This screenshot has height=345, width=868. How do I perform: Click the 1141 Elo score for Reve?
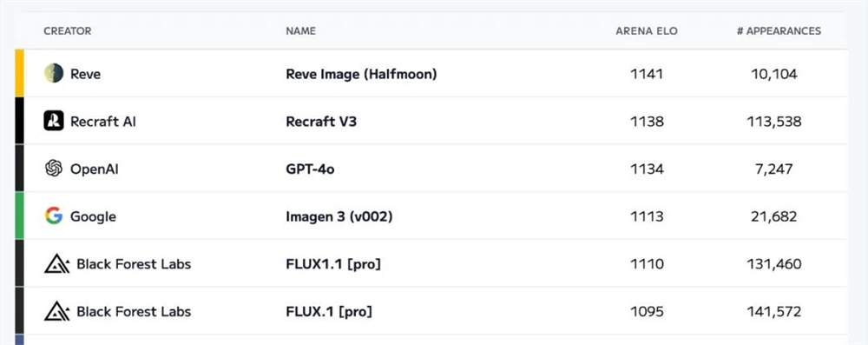tap(647, 74)
